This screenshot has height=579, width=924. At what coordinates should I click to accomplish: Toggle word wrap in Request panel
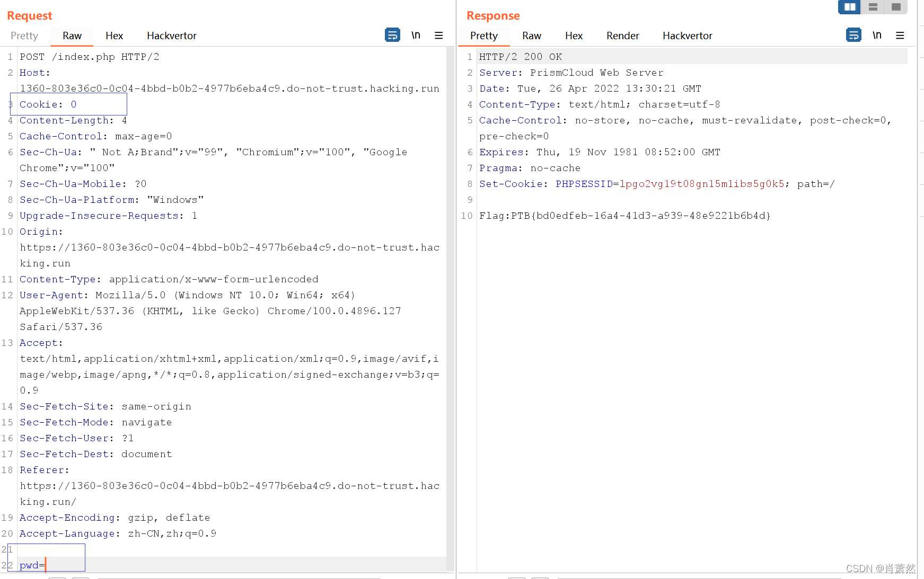tap(392, 35)
